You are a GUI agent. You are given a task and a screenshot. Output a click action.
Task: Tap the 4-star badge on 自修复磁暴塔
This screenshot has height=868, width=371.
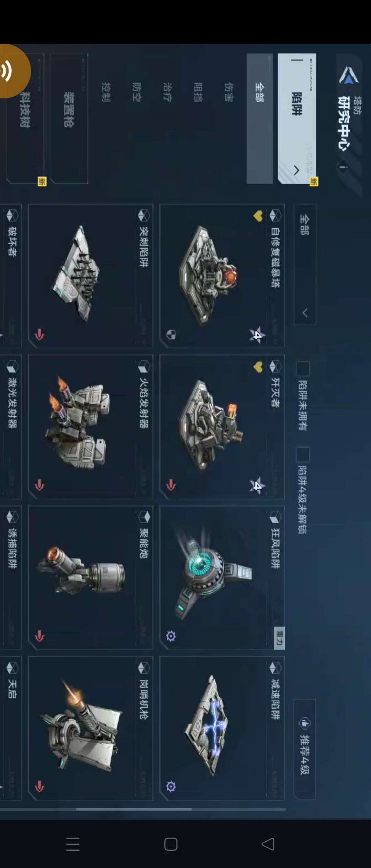257,335
